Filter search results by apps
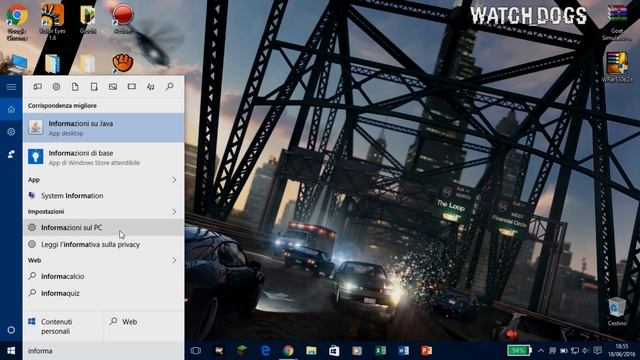Image resolution: width=640 pixels, height=360 pixels. (x=38, y=87)
